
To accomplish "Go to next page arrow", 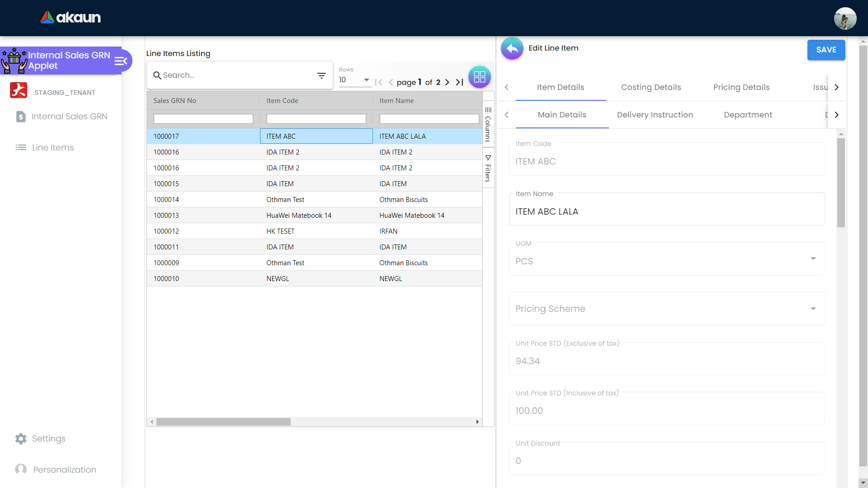I will click(447, 82).
